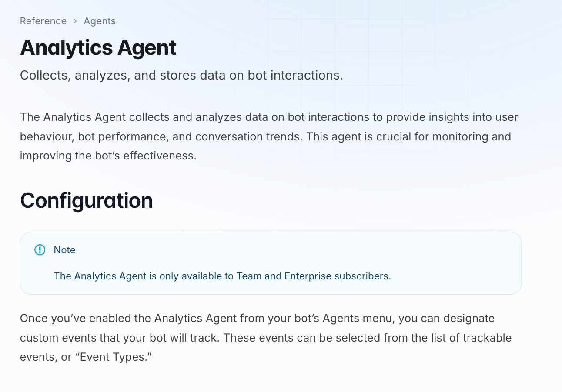This screenshot has width=562, height=392.
Task: Click the subtitle about storing bot interaction data
Action: pyautogui.click(x=181, y=75)
